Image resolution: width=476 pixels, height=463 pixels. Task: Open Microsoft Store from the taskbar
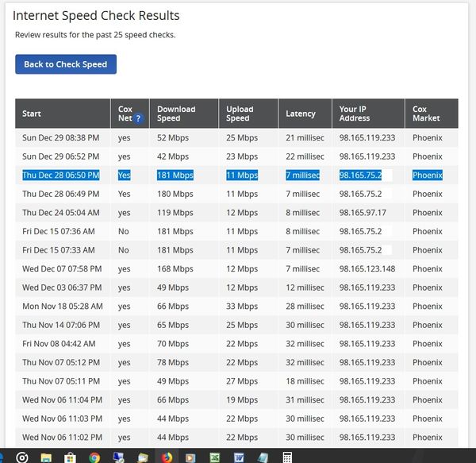click(x=70, y=457)
